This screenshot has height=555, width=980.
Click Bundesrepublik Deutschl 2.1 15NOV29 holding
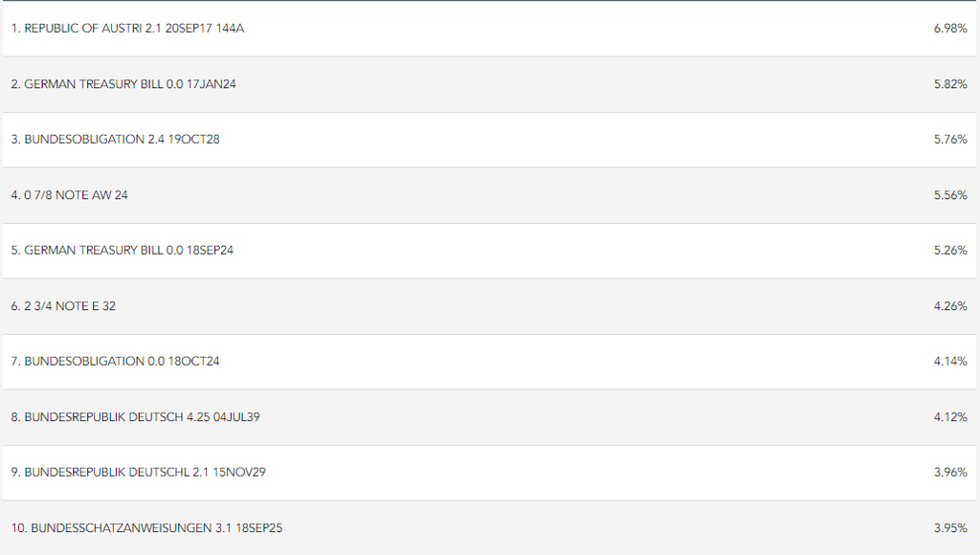tap(139, 473)
